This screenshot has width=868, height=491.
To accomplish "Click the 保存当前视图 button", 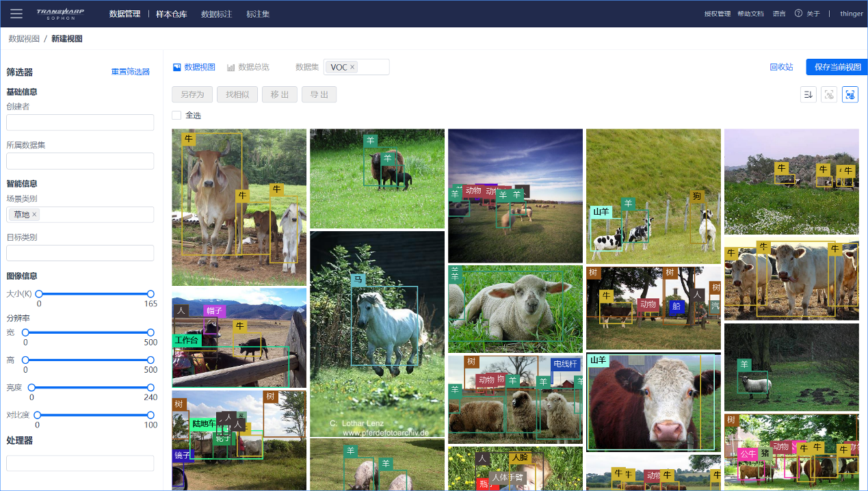I will (x=837, y=67).
